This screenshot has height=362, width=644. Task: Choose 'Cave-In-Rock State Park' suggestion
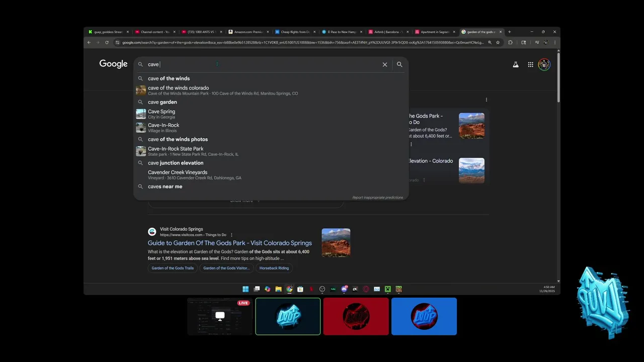tap(271, 151)
